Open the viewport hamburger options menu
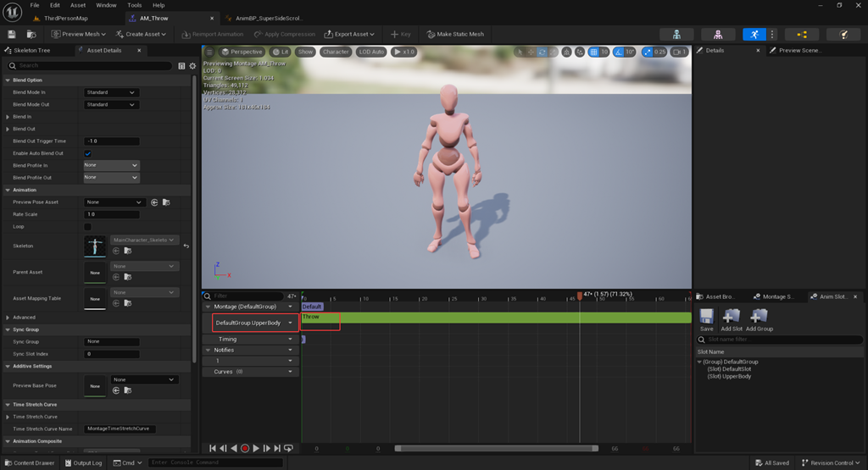The height and width of the screenshot is (470, 868). coord(209,52)
